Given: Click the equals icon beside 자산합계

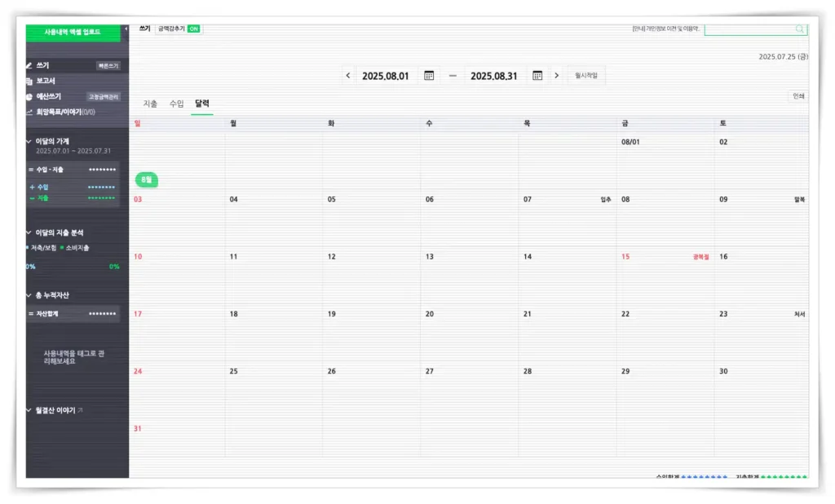Looking at the screenshot, I should 31,314.
